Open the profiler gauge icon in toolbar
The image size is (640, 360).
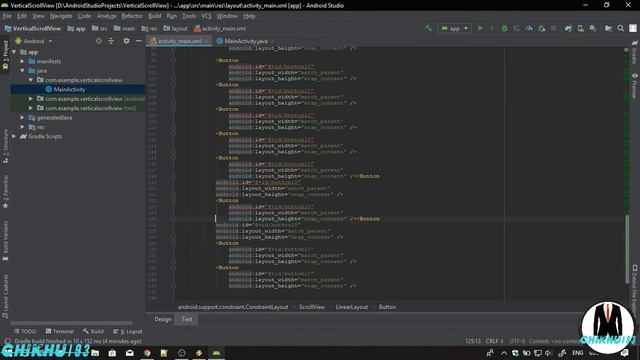point(529,28)
